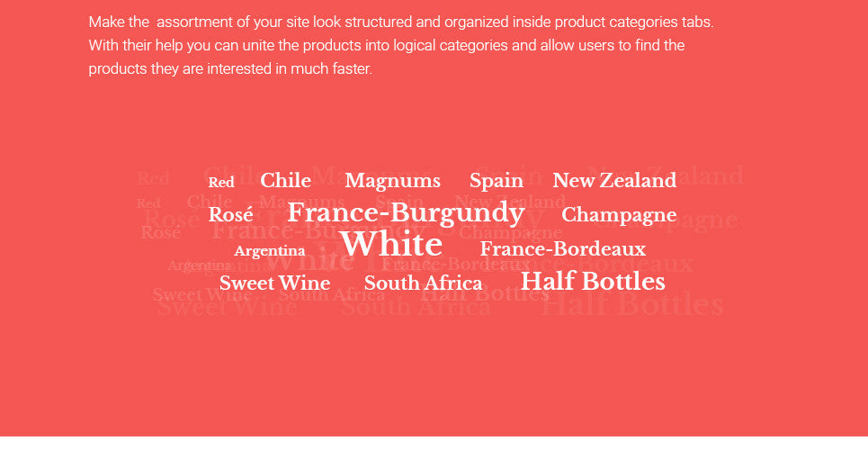Click the largest faded Sweet Wine text
Screen dimensions: 868x450
click(227, 307)
